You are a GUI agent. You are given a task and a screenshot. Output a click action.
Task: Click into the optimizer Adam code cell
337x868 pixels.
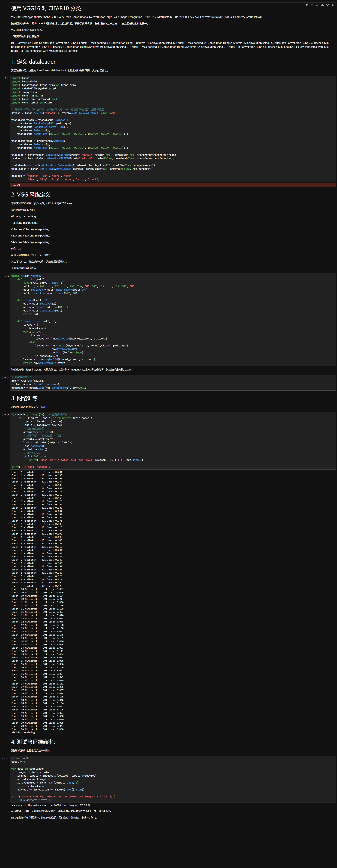pos(169,383)
